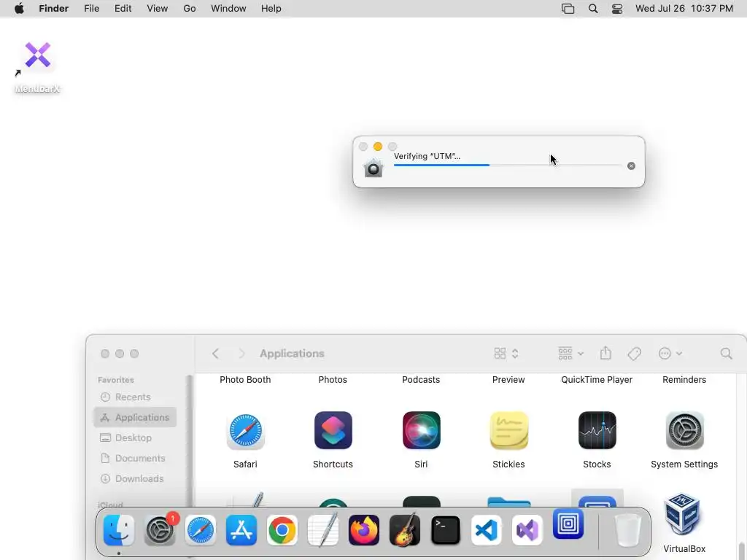Open Google Chrome from the Dock
Screen dimensions: 747x560
coord(282,530)
